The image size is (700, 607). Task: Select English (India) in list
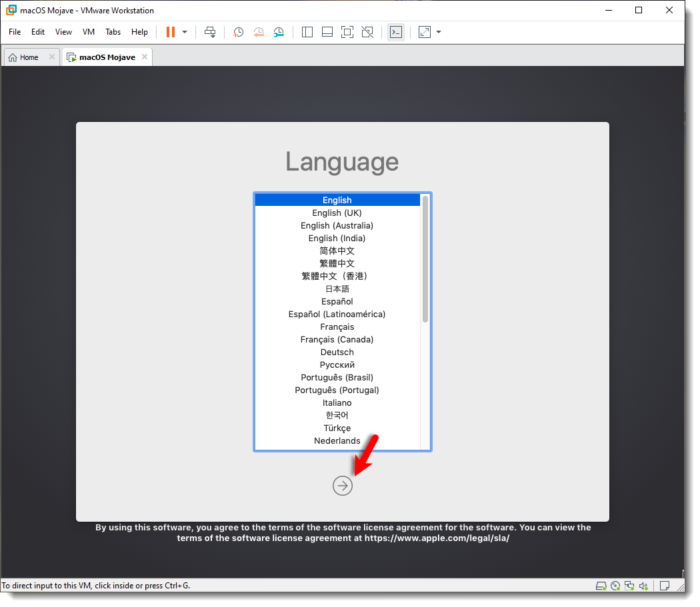(x=337, y=239)
